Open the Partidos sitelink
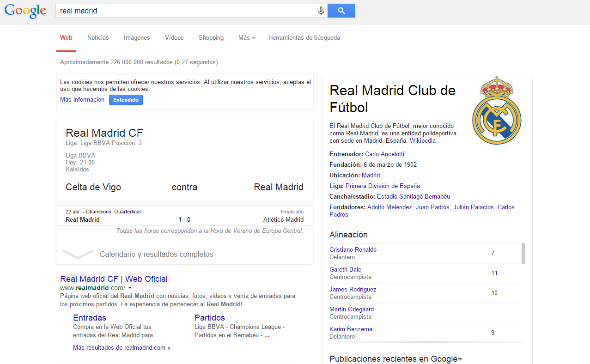Image resolution: width=590 pixels, height=364 pixels. (x=210, y=318)
